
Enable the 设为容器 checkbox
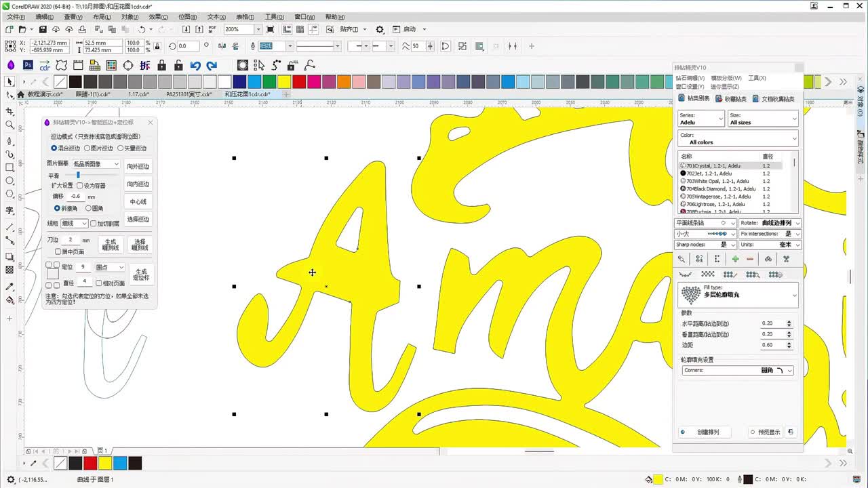click(80, 185)
